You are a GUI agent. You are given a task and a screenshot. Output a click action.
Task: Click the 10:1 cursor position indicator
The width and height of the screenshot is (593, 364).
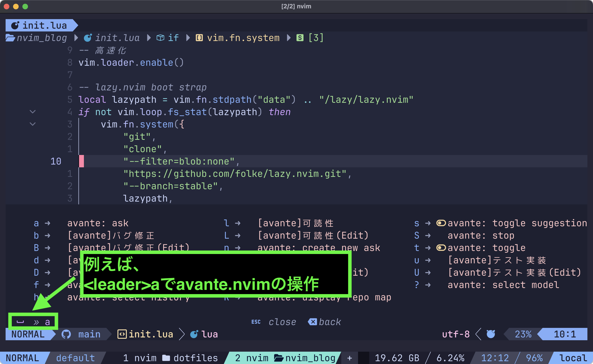[565, 334]
